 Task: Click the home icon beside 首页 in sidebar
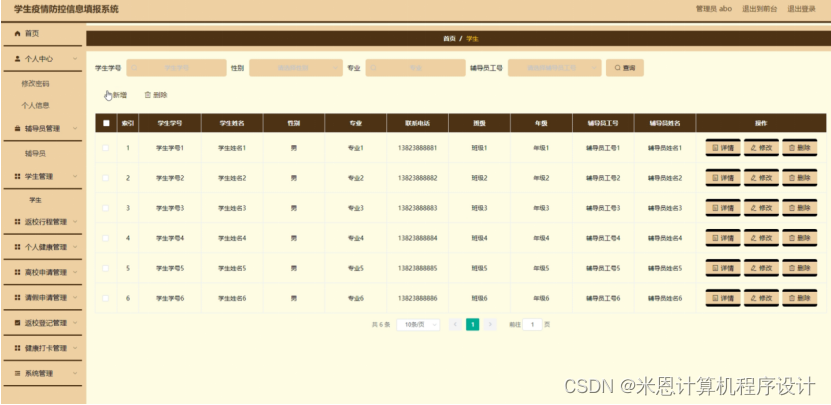17,34
